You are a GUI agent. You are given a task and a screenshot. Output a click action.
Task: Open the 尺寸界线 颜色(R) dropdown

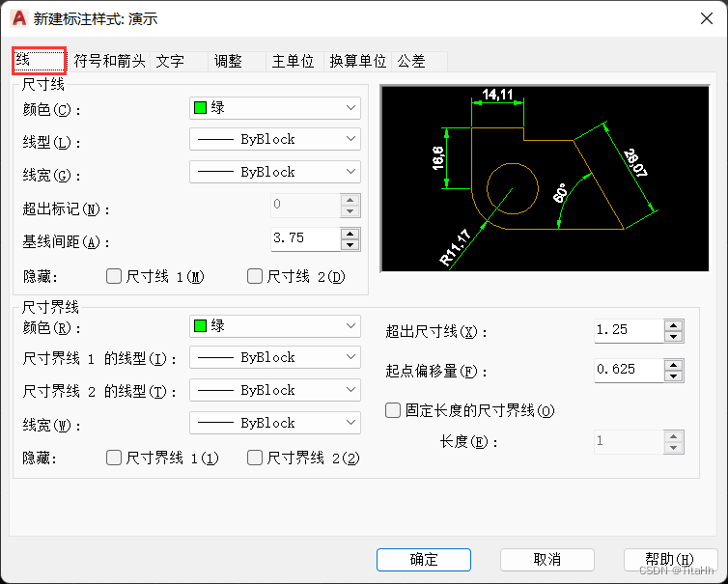(275, 326)
